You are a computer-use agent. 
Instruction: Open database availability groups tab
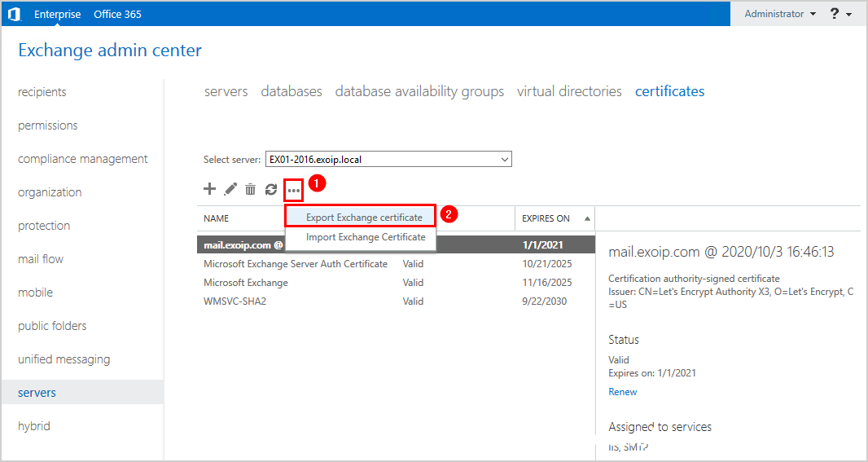(x=419, y=91)
